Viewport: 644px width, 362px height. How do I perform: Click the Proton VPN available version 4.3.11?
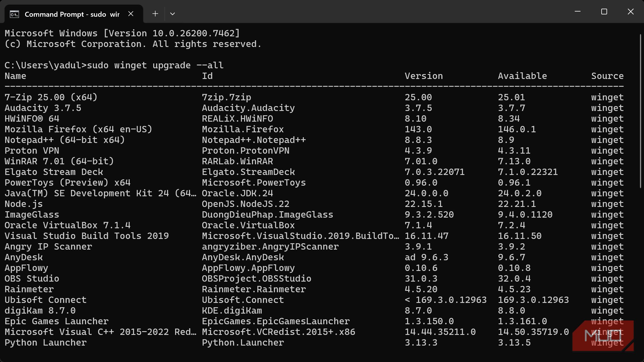(514, 151)
